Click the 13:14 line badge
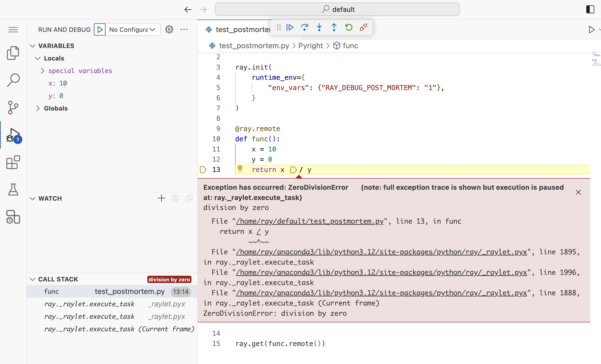The height and width of the screenshot is (364, 601). click(181, 292)
